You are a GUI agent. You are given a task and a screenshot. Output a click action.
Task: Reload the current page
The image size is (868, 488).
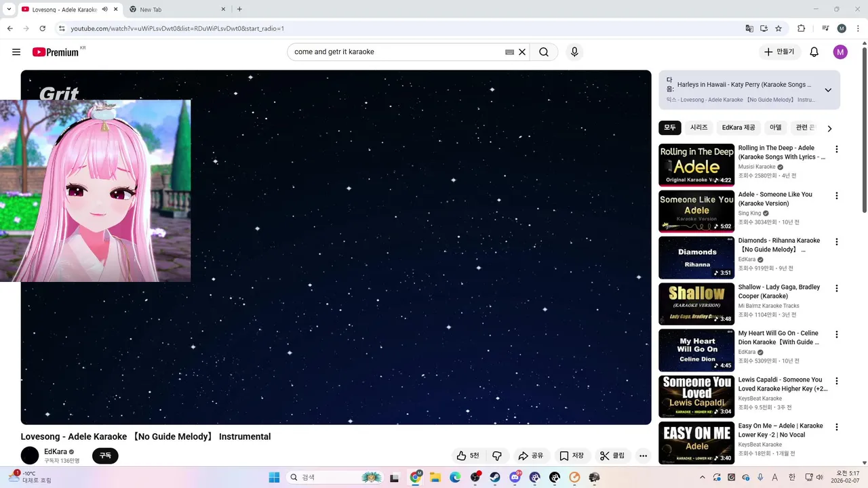click(x=42, y=28)
